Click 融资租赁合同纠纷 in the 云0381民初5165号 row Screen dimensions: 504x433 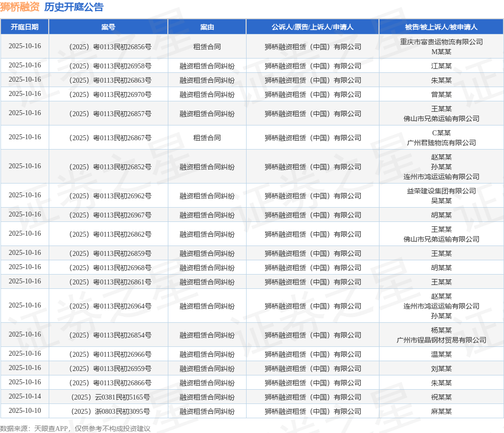(207, 398)
